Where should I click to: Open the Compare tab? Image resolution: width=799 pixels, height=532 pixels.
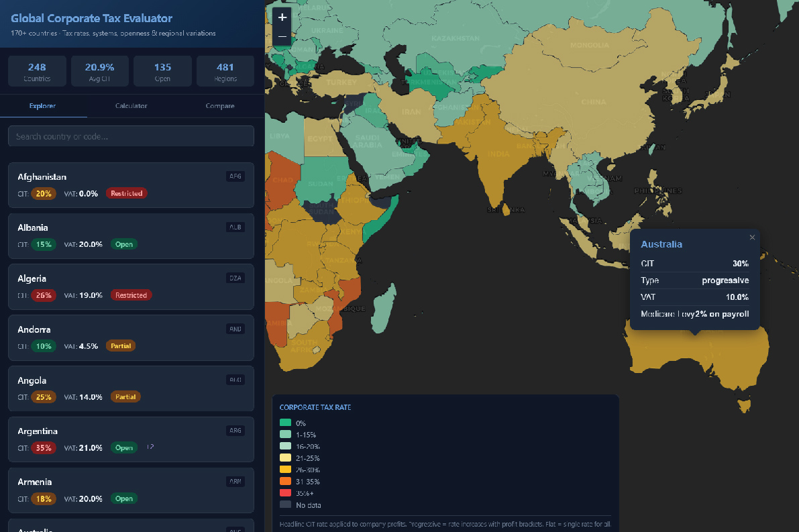(x=220, y=106)
